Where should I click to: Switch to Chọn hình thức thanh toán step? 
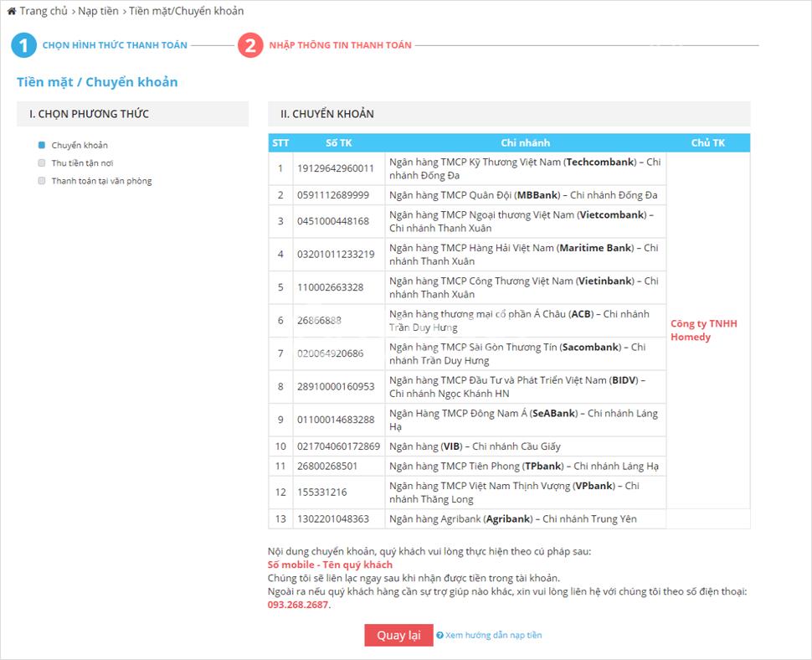pyautogui.click(x=115, y=45)
